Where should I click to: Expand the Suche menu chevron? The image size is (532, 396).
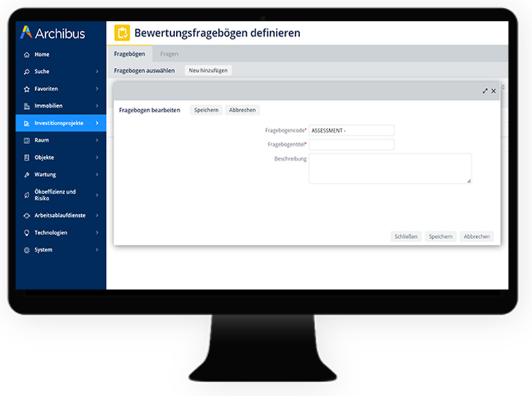(97, 72)
